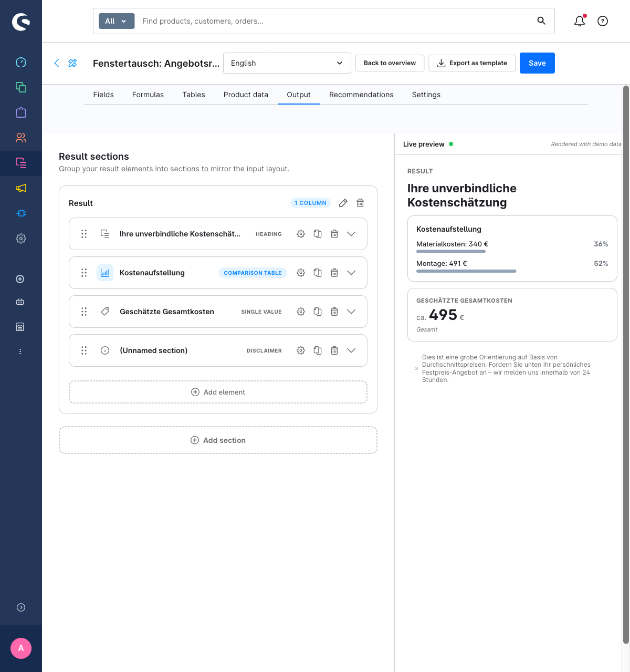Click the 1 COLUMN badge

point(310,203)
